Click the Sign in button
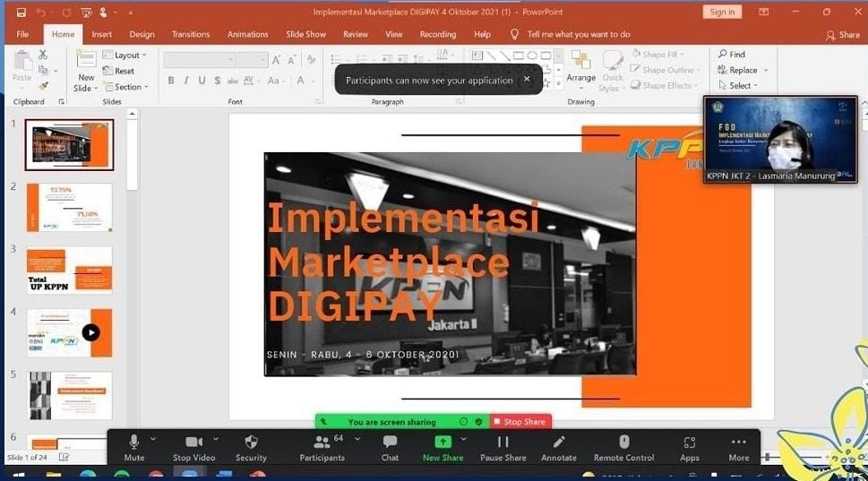Viewport: 868px width, 481px height. pos(722,12)
